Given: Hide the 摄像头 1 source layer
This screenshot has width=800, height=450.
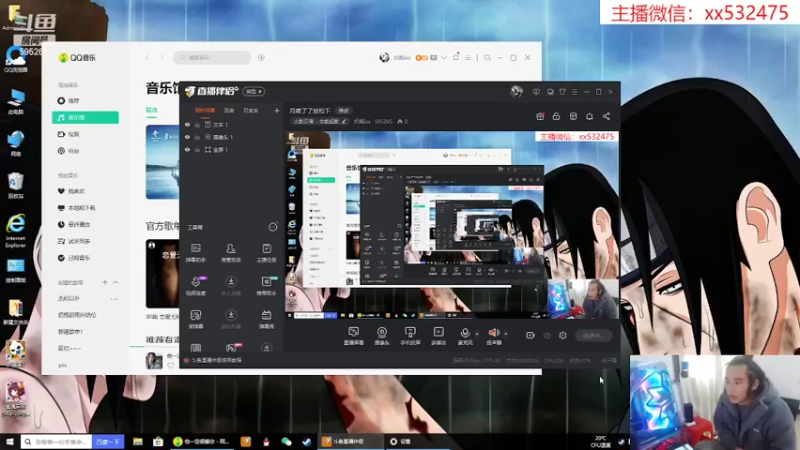Looking at the screenshot, I should click(x=187, y=137).
